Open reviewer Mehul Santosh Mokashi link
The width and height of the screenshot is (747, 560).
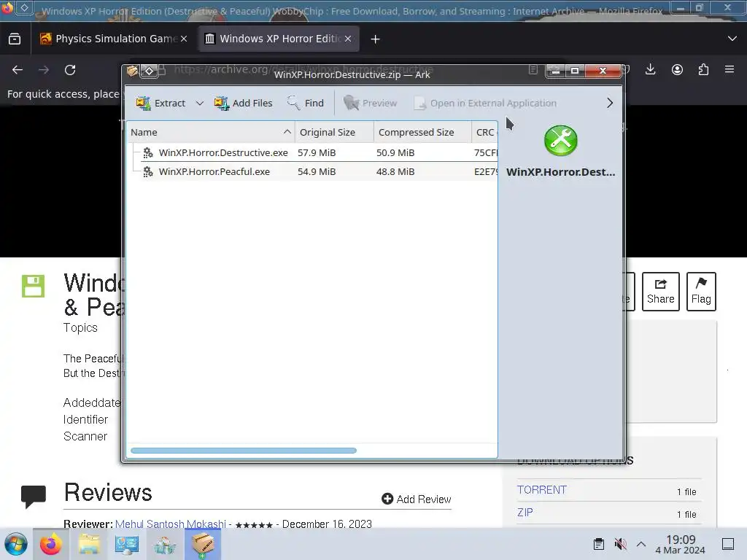171,524
